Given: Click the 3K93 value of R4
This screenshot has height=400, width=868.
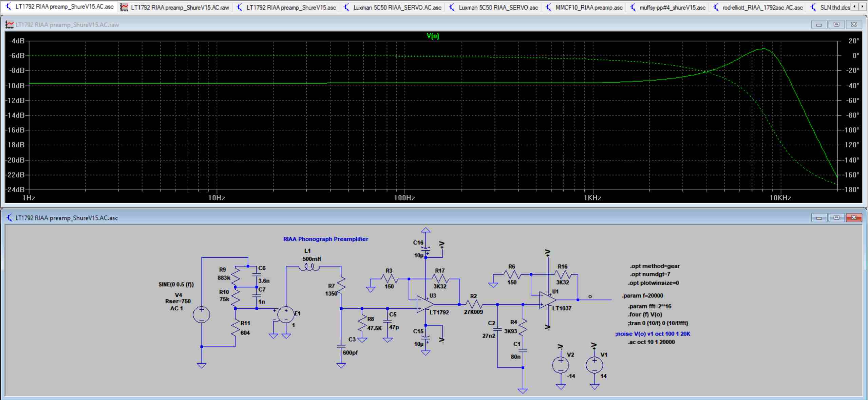Looking at the screenshot, I should point(510,331).
